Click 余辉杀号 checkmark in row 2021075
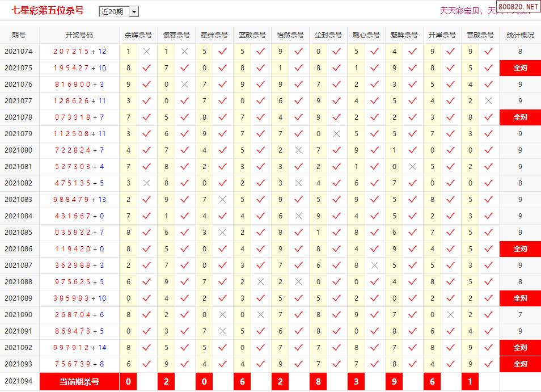Image resolution: width=541 pixels, height=392 pixels. pos(147,68)
